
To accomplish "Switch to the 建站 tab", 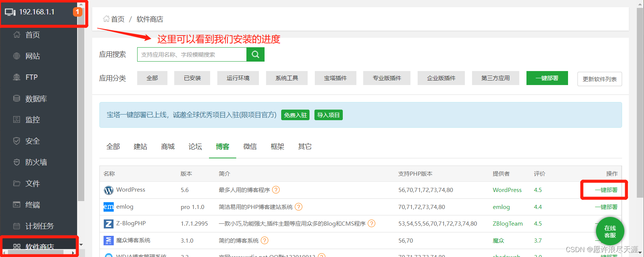I will (x=141, y=147).
